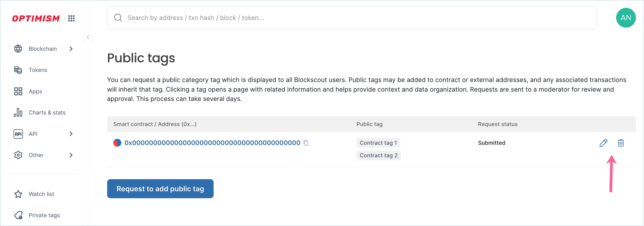Expand the Other submenu chevron
644x226 pixels.
click(x=71, y=155)
